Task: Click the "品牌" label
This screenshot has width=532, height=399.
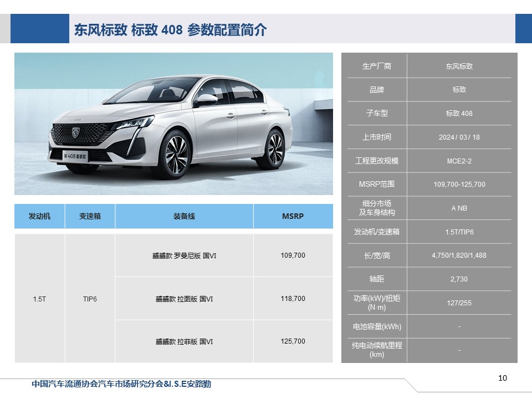Action: tap(377, 90)
